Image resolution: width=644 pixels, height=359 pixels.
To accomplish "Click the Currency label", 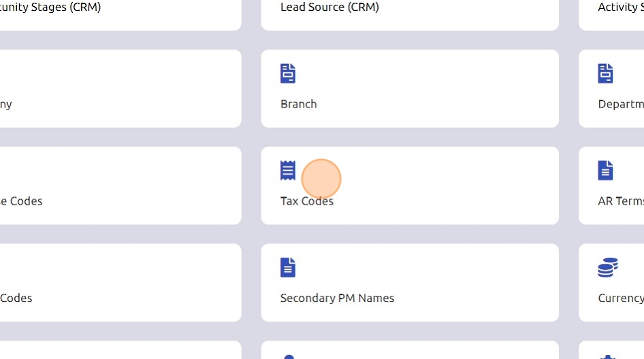I will pyautogui.click(x=620, y=298).
